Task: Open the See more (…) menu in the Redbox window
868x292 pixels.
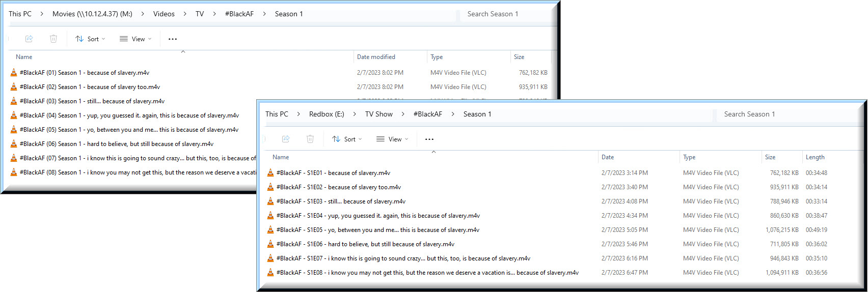Action: tap(429, 139)
